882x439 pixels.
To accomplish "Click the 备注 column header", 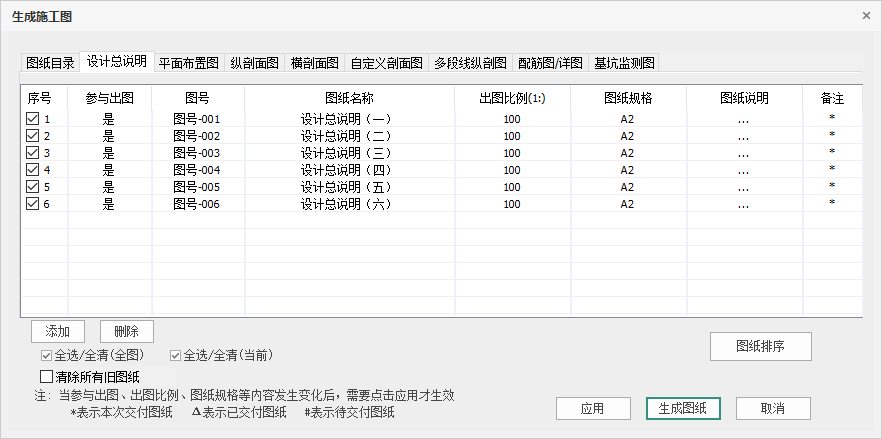I will 832,98.
